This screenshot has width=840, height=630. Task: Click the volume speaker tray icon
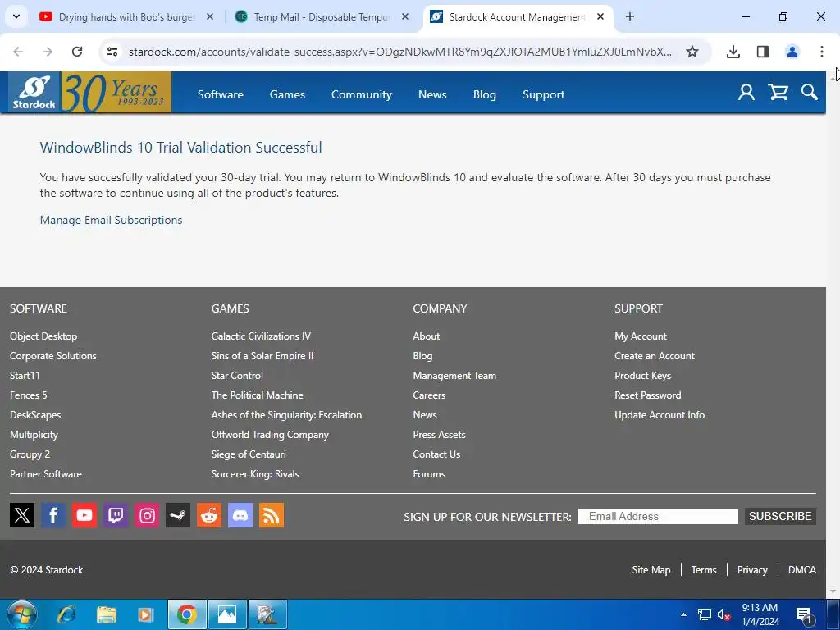pyautogui.click(x=724, y=615)
